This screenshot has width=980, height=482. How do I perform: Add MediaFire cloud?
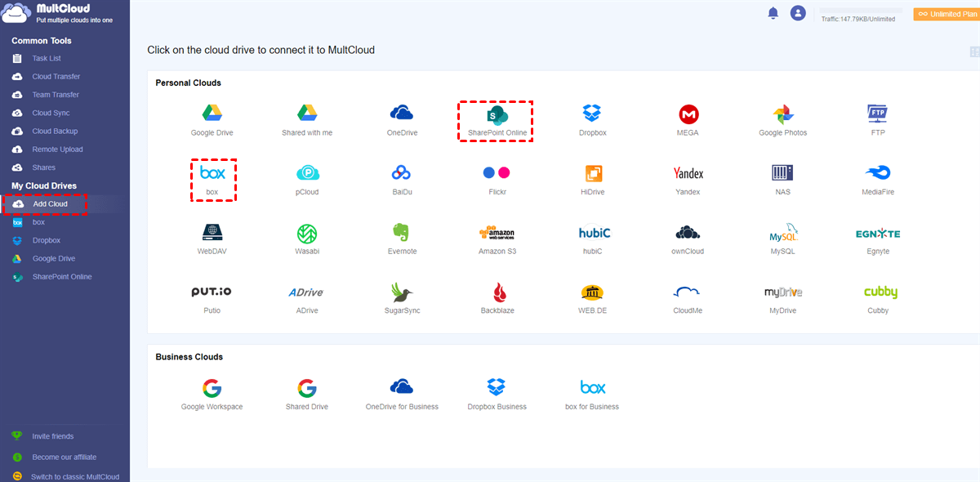[x=878, y=181]
